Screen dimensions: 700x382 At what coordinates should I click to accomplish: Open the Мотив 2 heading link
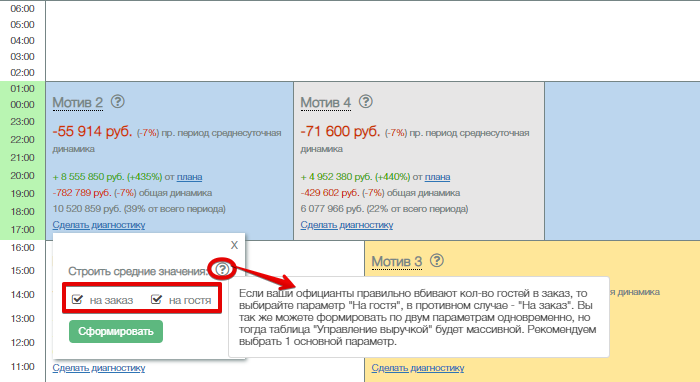pyautogui.click(x=78, y=103)
